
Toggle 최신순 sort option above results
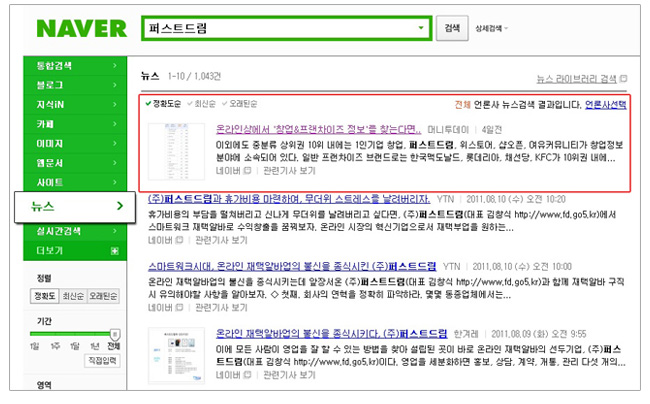(x=201, y=104)
